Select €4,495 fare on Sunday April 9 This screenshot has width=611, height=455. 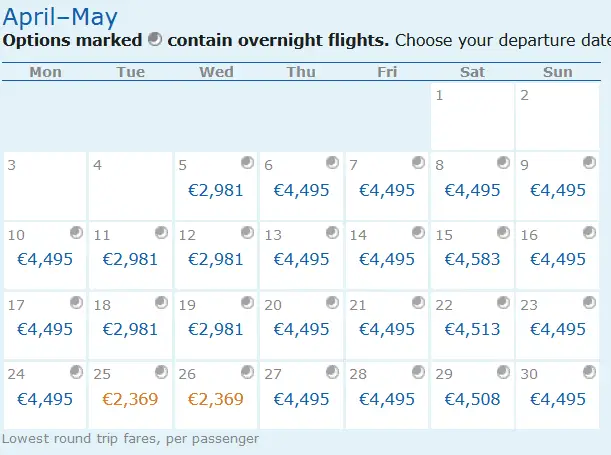[557, 190]
